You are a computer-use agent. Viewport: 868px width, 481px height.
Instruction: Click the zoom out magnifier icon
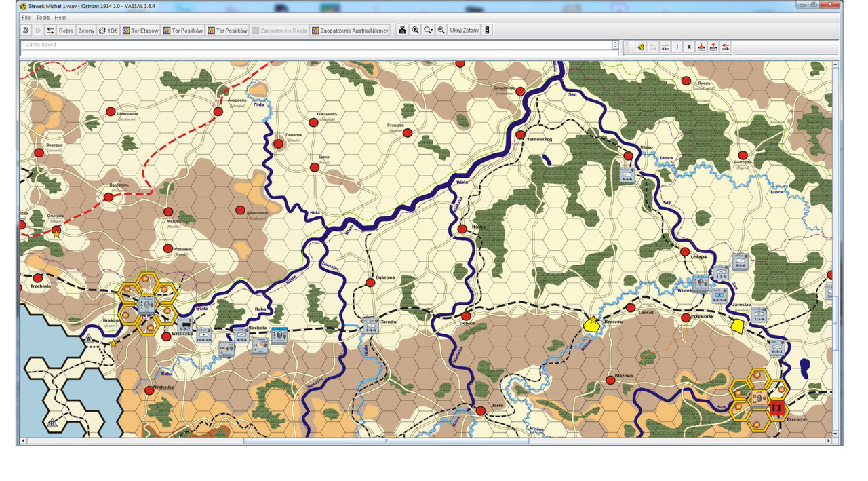point(441,31)
